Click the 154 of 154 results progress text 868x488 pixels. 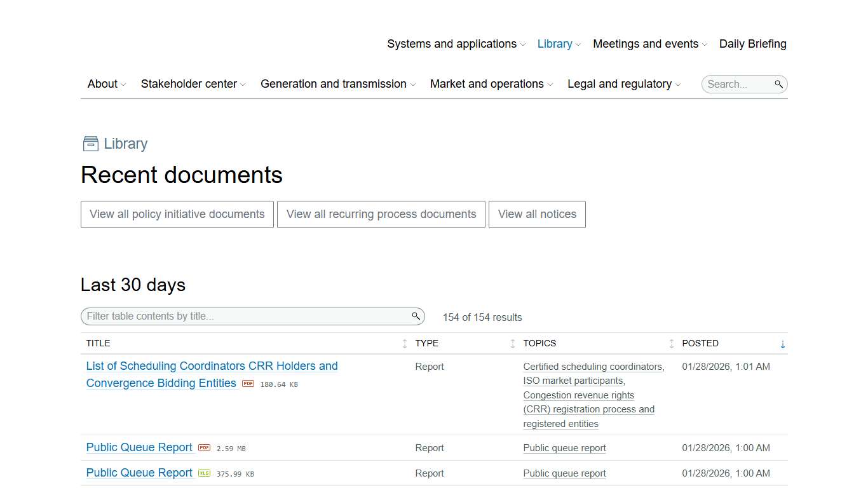(x=482, y=317)
